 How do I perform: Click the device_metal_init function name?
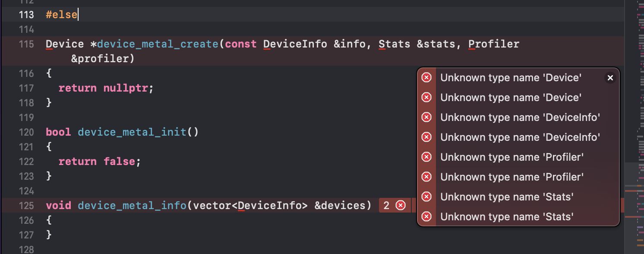[x=132, y=132]
